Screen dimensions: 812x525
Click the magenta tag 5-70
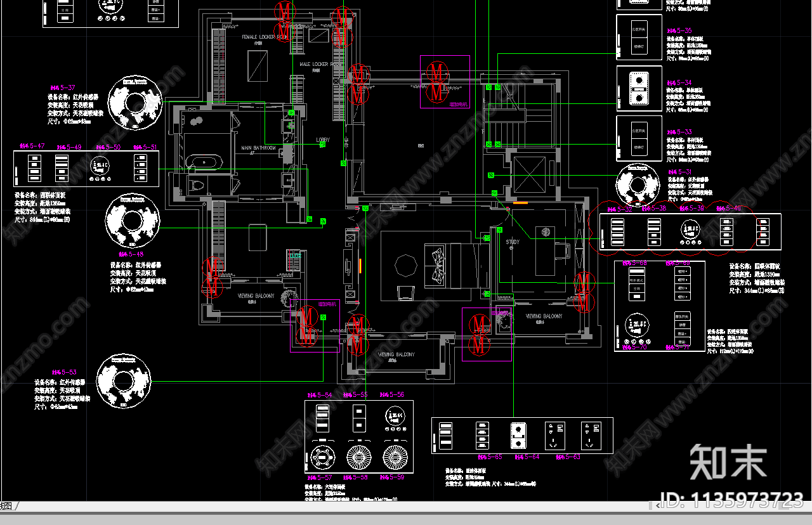pyautogui.click(x=634, y=347)
